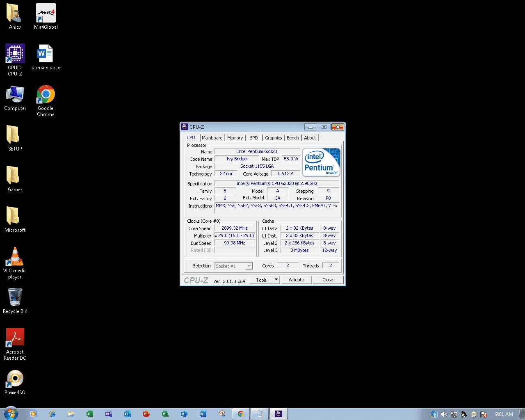Switch to the Memory tab
The image size is (525, 420).
click(235, 138)
